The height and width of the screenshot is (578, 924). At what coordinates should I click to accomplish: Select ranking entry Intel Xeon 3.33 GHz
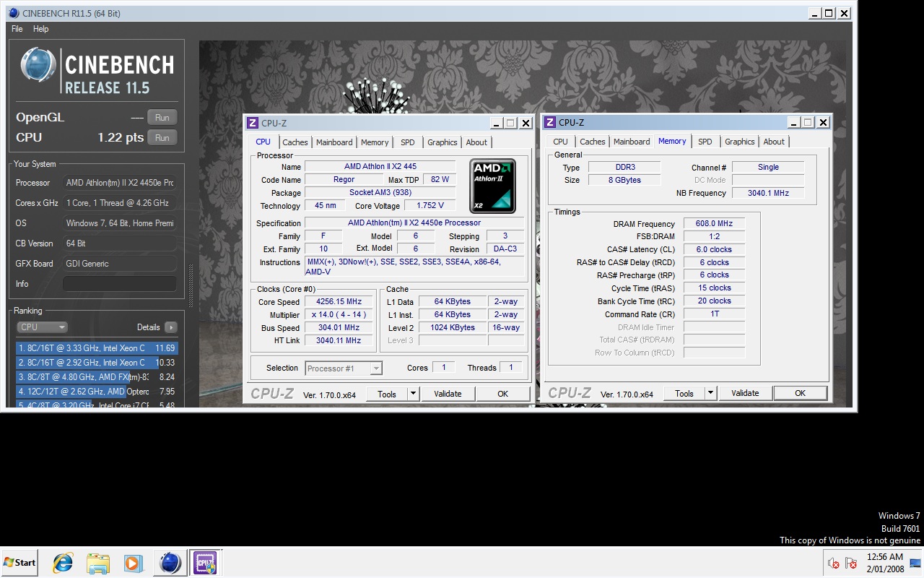pyautogui.click(x=96, y=348)
